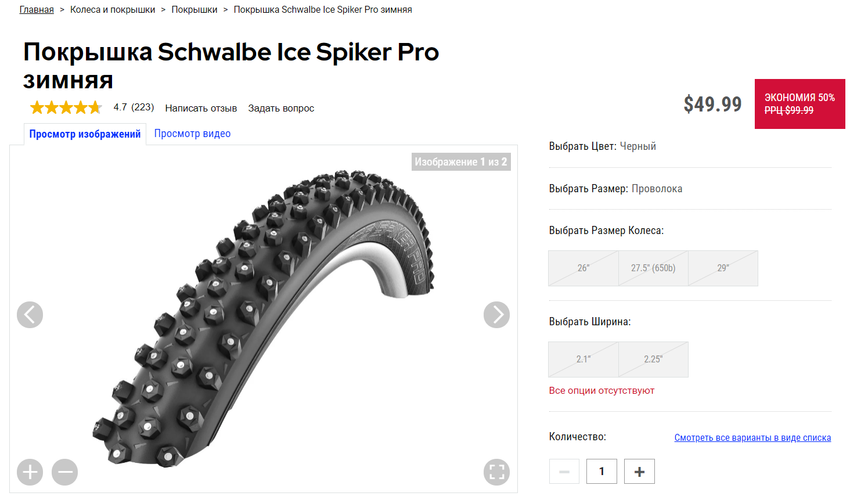Go to the Главная breadcrumb link
The width and height of the screenshot is (868, 496).
37,10
